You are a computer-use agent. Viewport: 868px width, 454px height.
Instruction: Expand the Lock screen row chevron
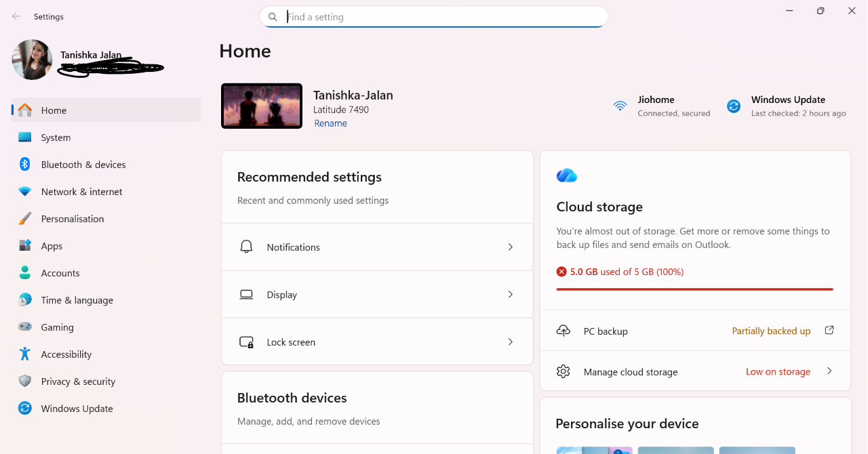[511, 342]
